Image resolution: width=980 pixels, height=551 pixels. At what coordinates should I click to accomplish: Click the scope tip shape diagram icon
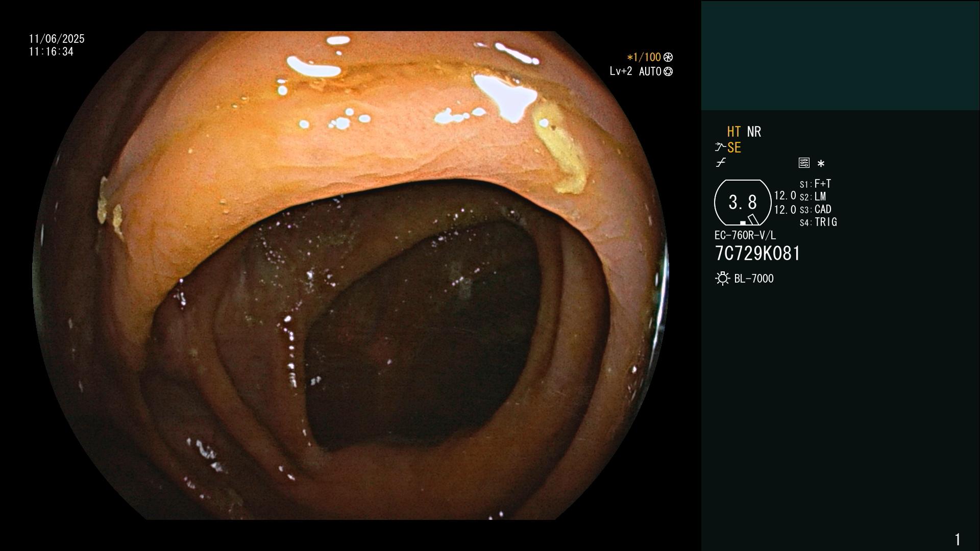(743, 203)
